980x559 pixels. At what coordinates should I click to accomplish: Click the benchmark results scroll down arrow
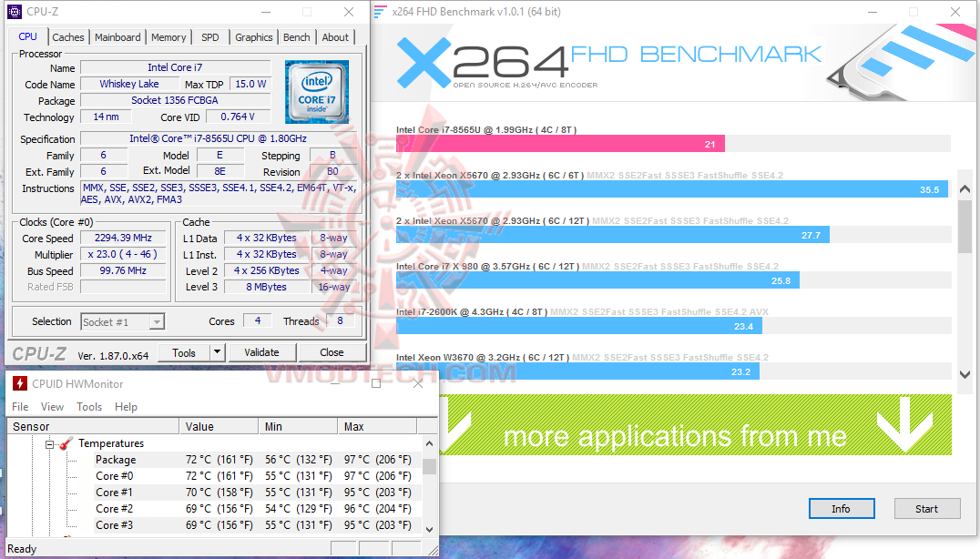[965, 375]
